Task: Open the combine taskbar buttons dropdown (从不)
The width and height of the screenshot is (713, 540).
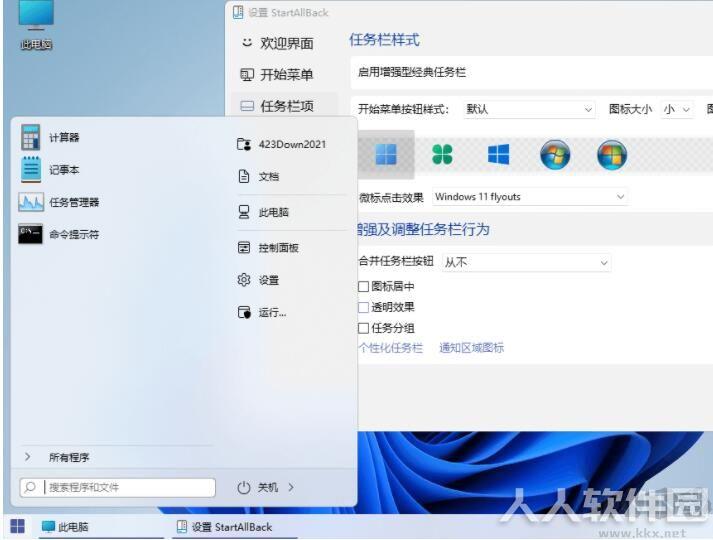Action: [x=527, y=262]
